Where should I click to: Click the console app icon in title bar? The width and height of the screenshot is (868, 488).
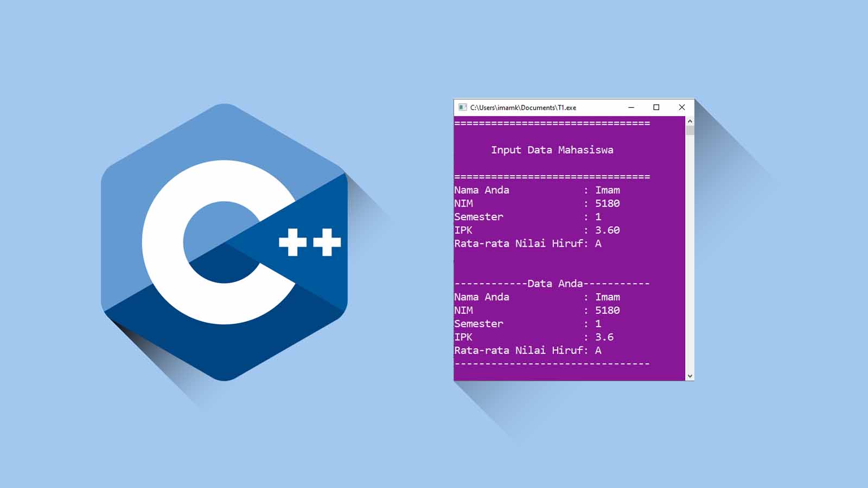(462, 107)
